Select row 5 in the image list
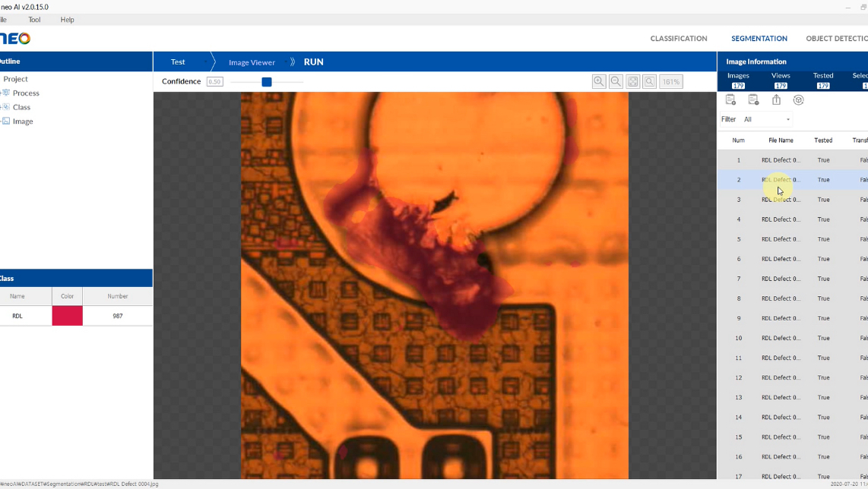 point(781,239)
